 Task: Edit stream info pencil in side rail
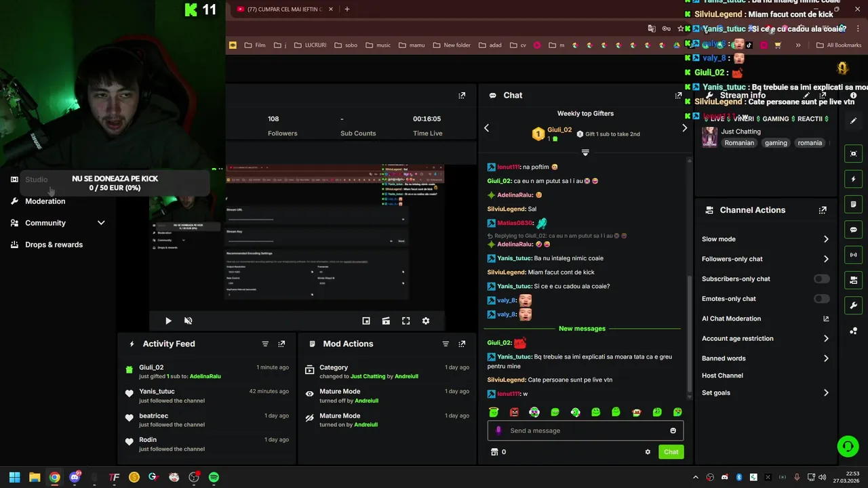pos(853,121)
